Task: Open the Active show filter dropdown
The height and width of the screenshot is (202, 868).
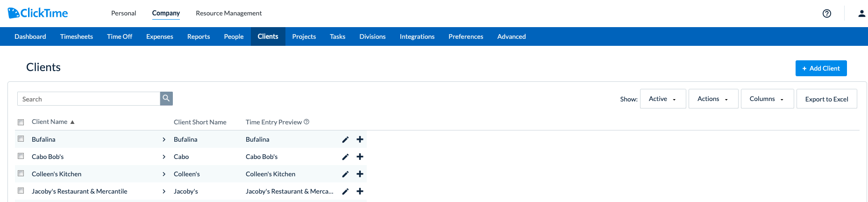Action: (x=663, y=99)
